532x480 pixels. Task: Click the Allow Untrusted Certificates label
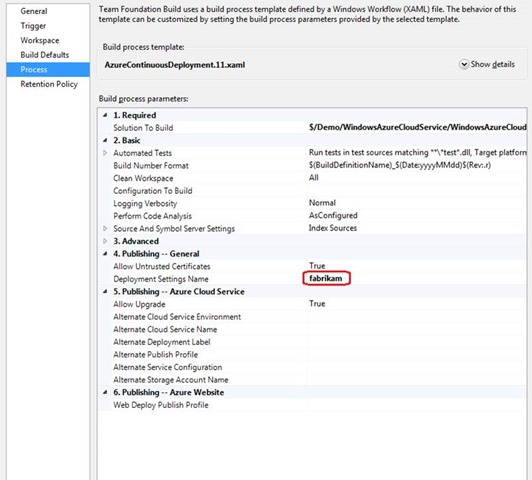[x=162, y=266]
